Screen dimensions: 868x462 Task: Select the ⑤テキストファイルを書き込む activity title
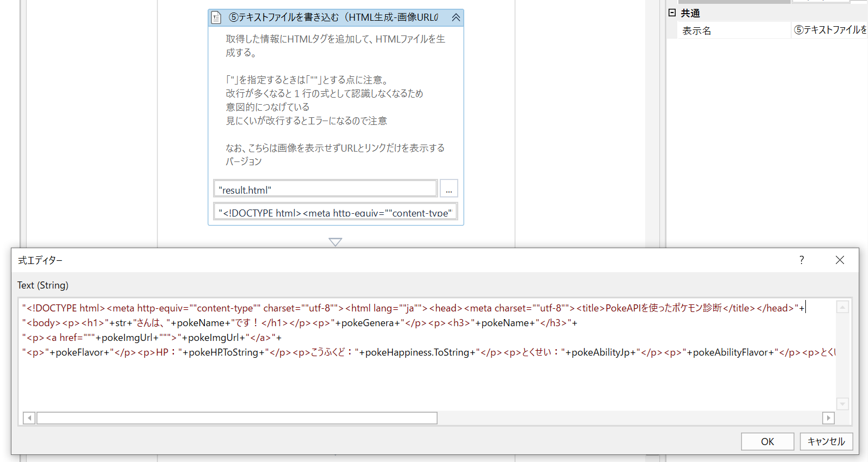(x=333, y=17)
